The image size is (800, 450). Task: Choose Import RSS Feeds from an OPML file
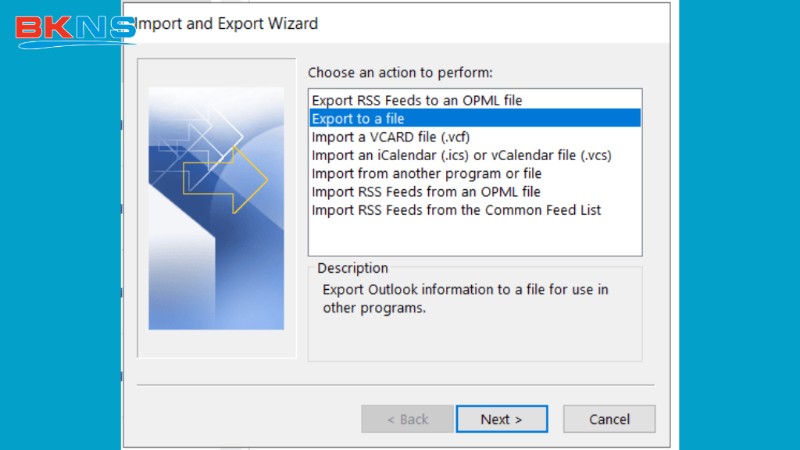coord(426,191)
